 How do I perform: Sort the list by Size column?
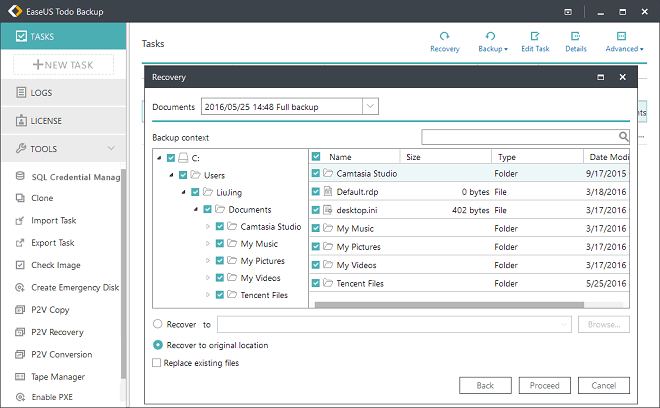tap(445, 157)
